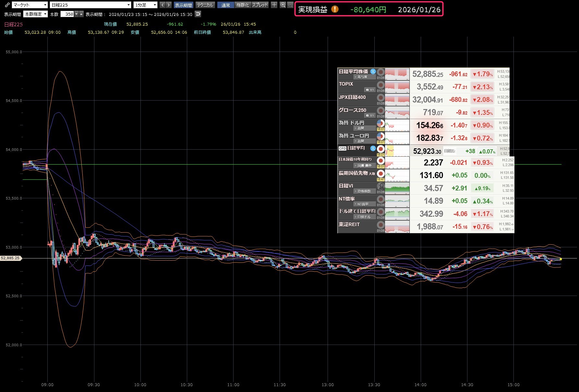Click the chain link icon
579x392 pixels.
click(x=7, y=5)
